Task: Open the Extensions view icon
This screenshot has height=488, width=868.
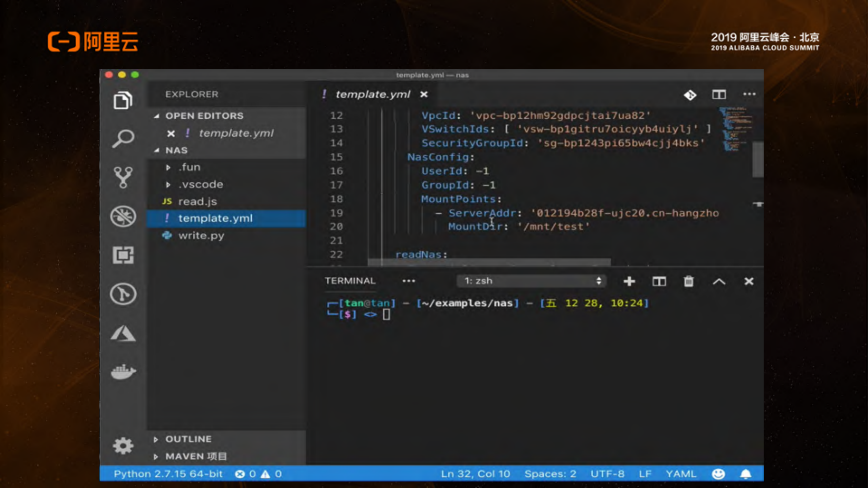Action: (x=123, y=255)
